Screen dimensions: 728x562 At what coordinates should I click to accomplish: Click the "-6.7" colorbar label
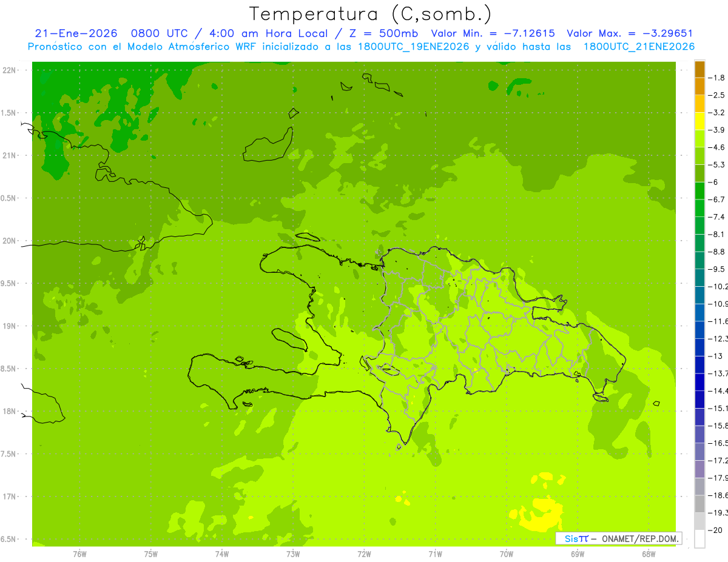[x=717, y=199]
